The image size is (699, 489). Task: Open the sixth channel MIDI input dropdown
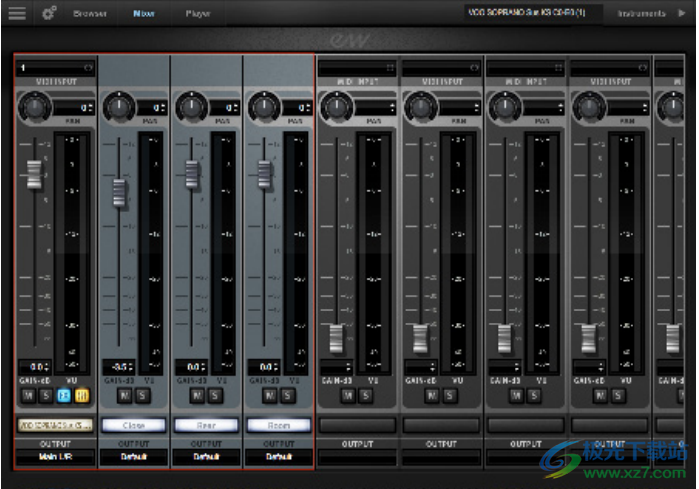pos(441,68)
